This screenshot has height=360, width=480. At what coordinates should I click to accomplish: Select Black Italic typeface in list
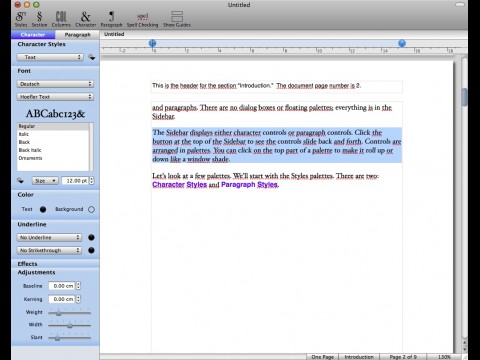53,150
